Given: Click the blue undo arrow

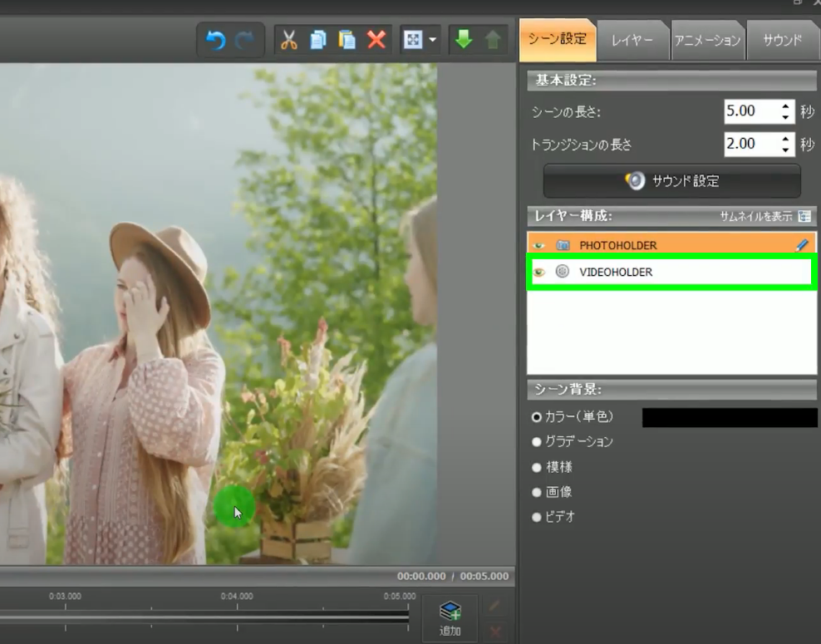Looking at the screenshot, I should pyautogui.click(x=216, y=40).
